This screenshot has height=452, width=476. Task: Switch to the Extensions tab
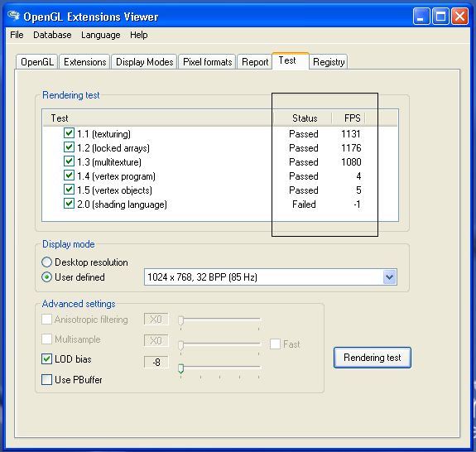click(84, 62)
